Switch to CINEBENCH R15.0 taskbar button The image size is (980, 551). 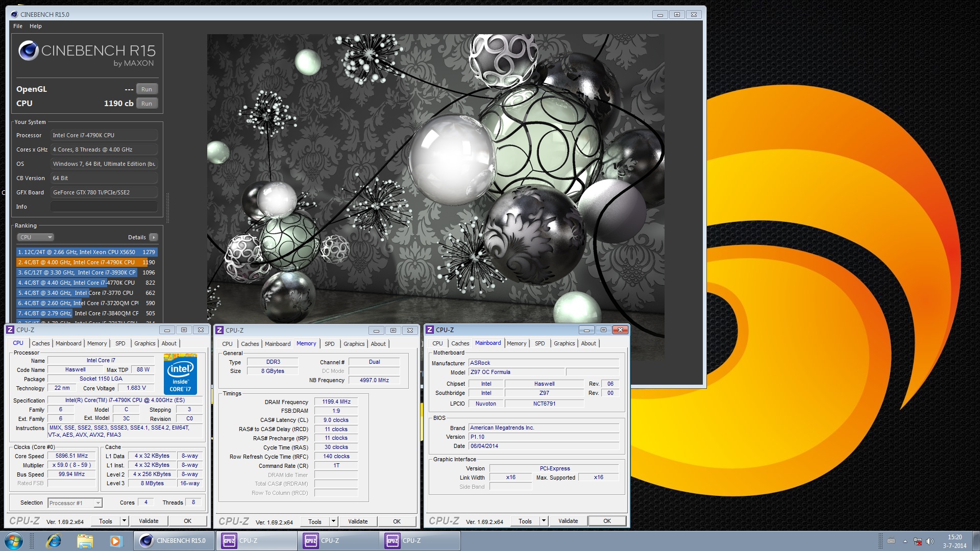174,541
